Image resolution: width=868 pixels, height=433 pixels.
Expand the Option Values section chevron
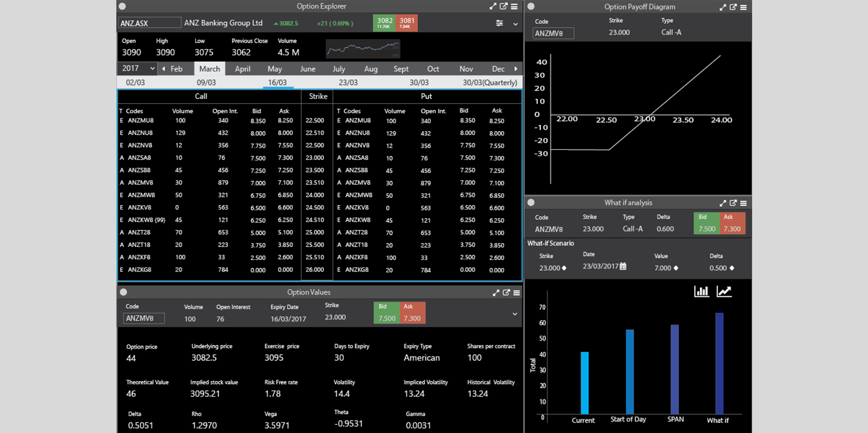515,314
